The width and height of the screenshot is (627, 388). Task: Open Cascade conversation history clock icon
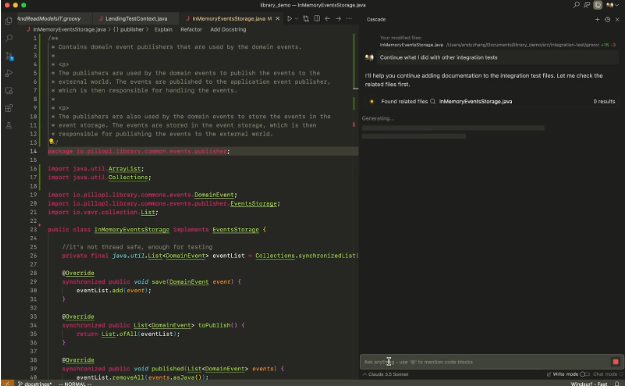[x=608, y=19]
